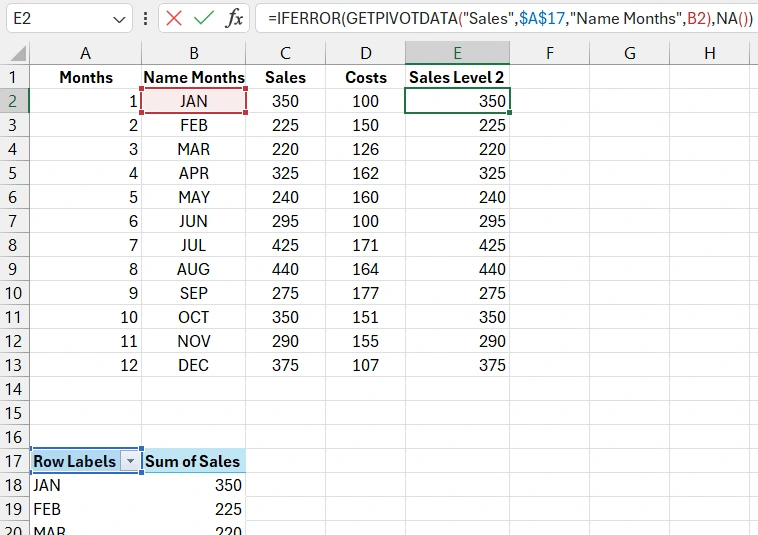Select column A header
This screenshot has width=758, height=535.
(86, 54)
